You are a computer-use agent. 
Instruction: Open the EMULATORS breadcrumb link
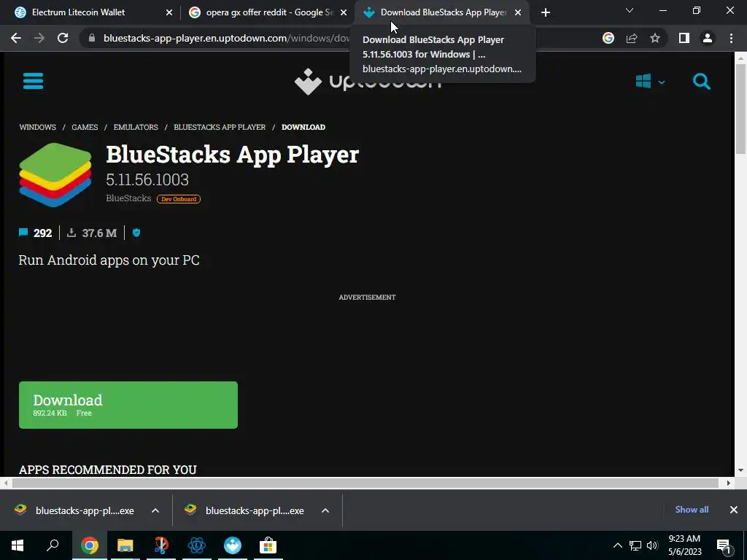pos(136,127)
